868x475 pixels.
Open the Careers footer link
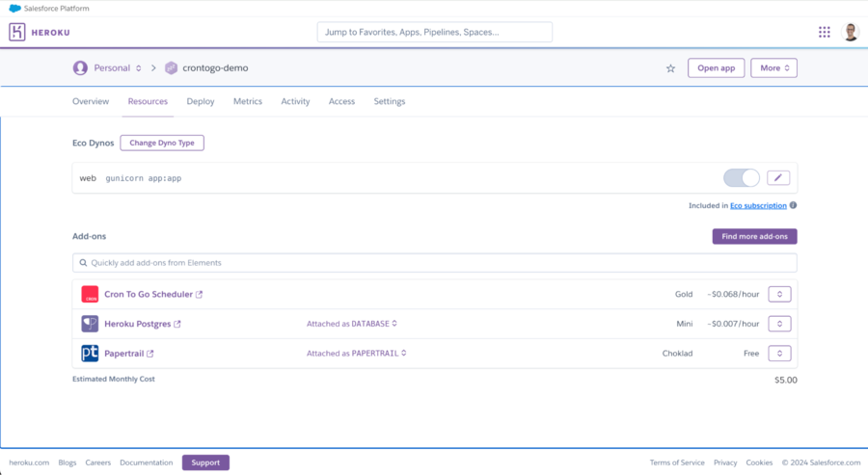(x=98, y=462)
